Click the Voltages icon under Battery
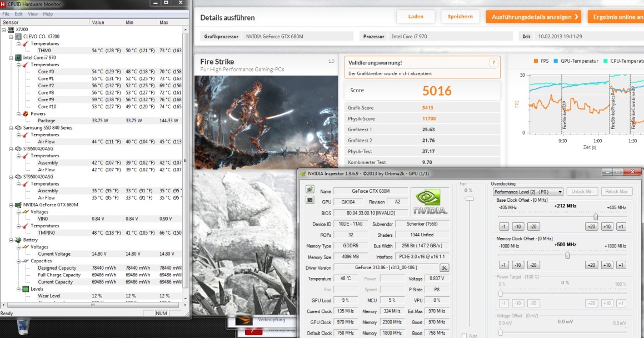Image resolution: width=644 pixels, height=338 pixels. [x=26, y=247]
